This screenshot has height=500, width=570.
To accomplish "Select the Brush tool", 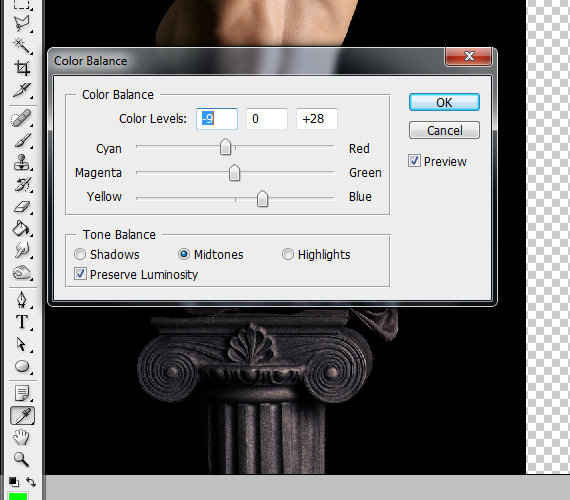I will tap(22, 141).
